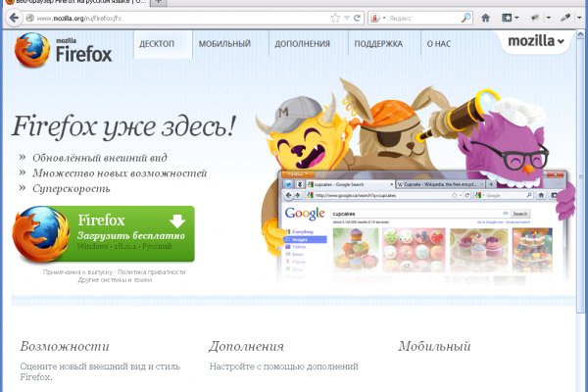This screenshot has width=588, height=392.
Task: Click the bookmark star in address bar
Action: point(335,18)
